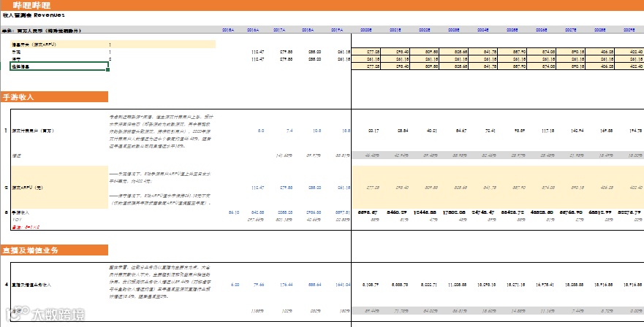Click paying users value 7.4

coord(289,131)
